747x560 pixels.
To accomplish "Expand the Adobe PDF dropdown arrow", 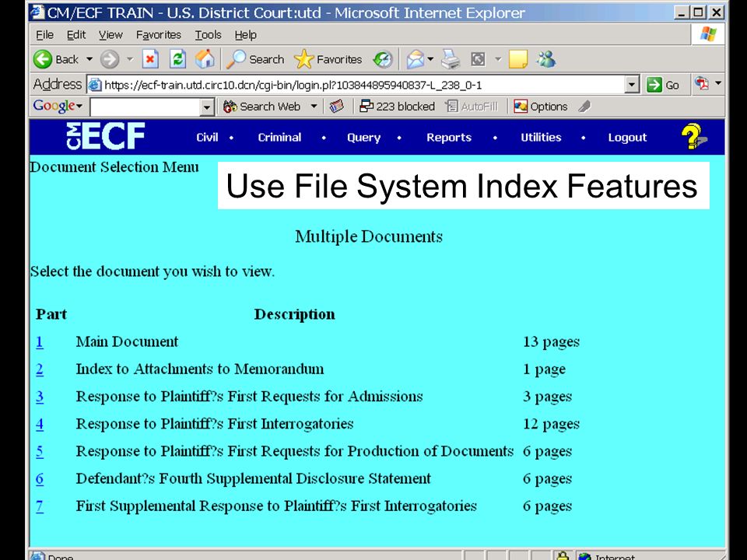I will pos(718,83).
